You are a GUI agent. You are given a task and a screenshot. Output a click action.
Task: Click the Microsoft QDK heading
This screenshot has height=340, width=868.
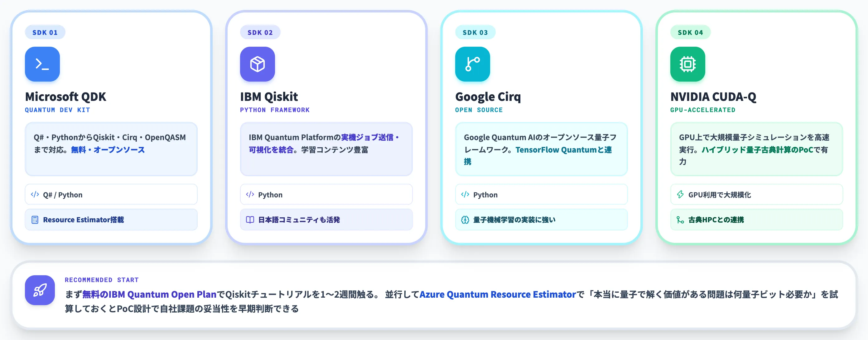tap(66, 97)
